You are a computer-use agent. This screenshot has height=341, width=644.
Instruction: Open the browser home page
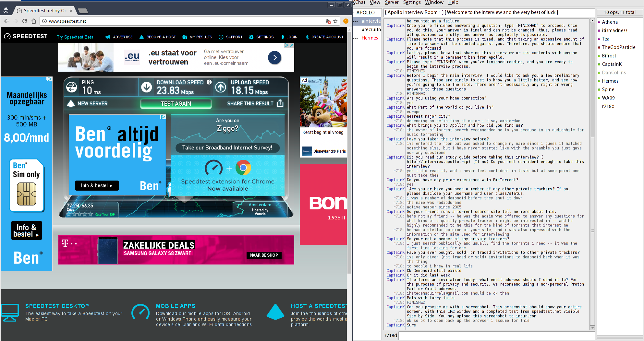34,21
